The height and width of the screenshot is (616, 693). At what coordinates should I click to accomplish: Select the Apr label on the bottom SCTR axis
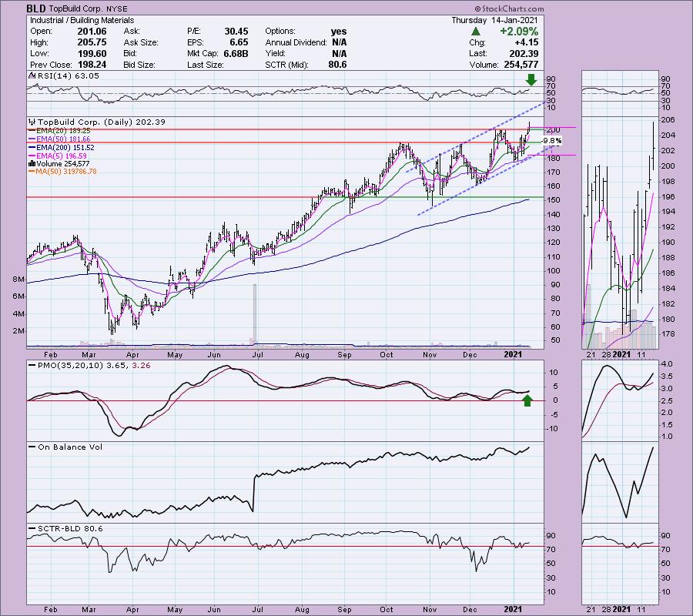pos(132,609)
